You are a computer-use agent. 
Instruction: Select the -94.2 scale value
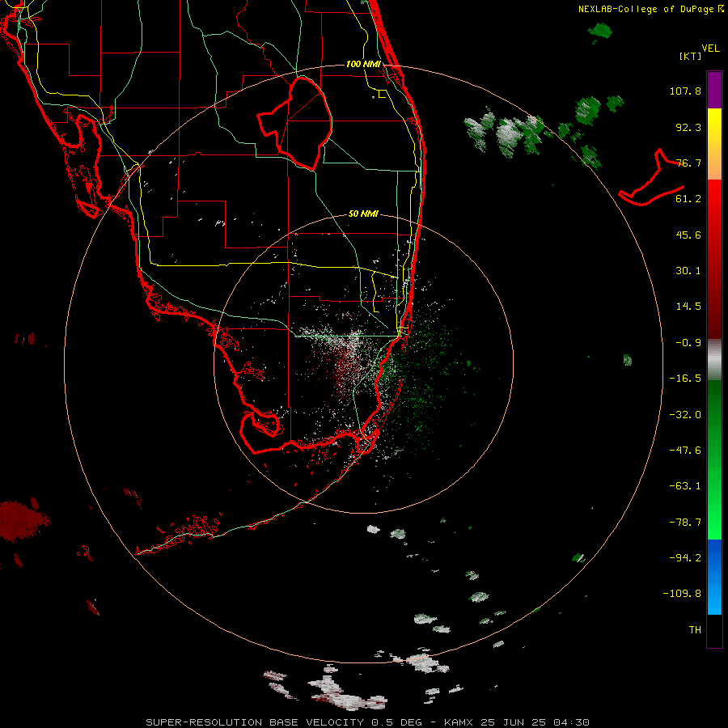point(685,558)
